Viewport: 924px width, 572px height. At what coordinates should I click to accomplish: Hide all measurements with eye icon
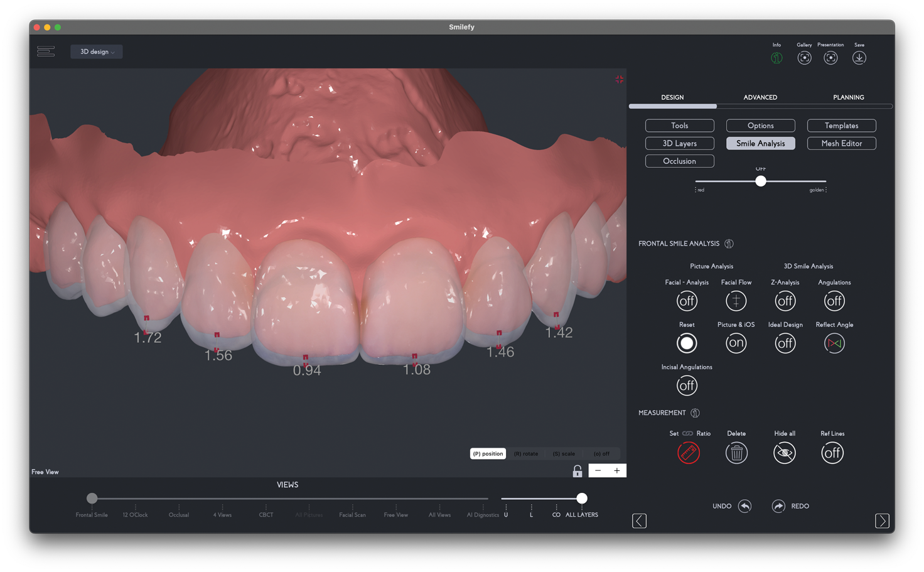pos(784,453)
